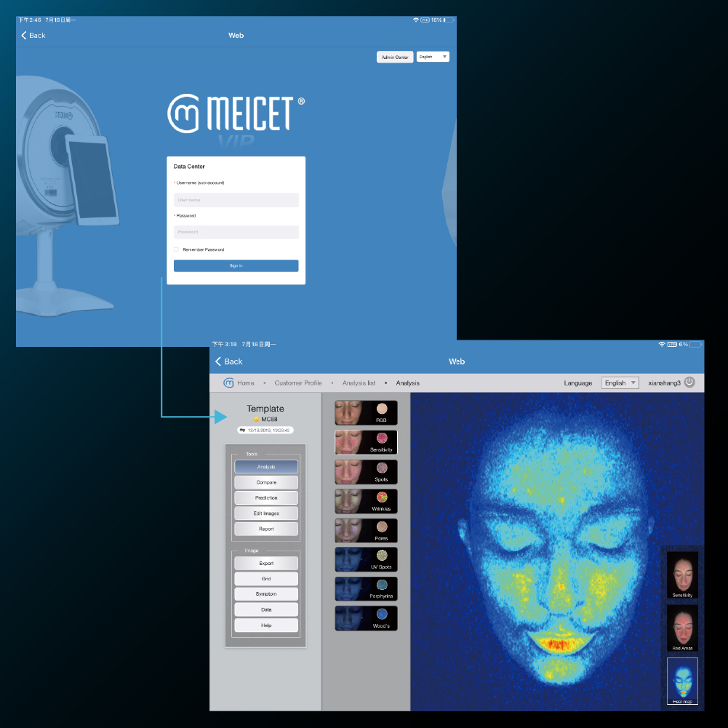
Task: Toggle the Symptom overlay button
Action: pyautogui.click(x=266, y=594)
